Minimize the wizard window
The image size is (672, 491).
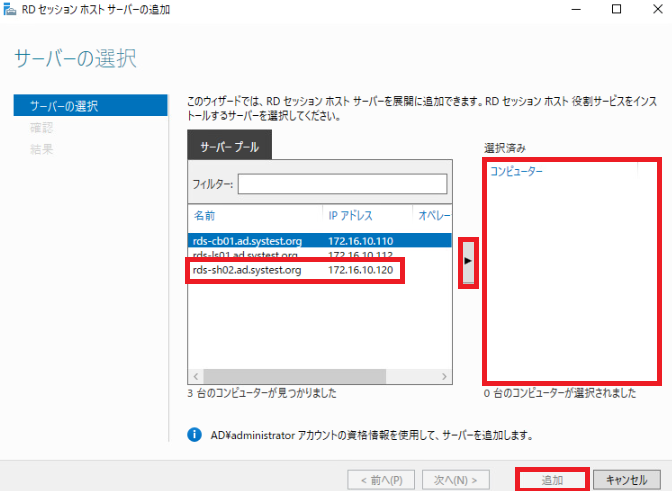pyautogui.click(x=576, y=9)
